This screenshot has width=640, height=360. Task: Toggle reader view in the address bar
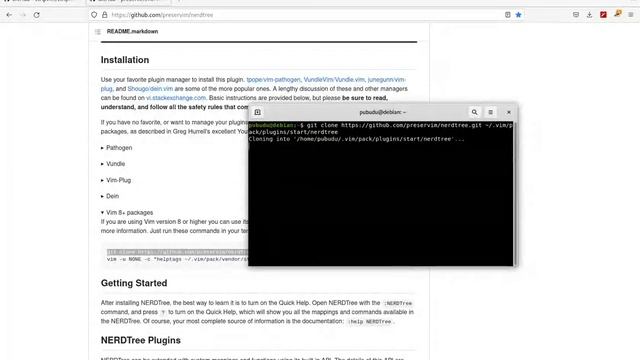507,15
